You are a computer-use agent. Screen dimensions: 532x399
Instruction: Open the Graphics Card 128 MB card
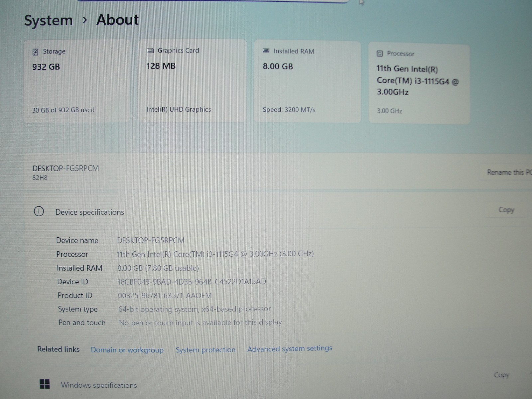(192, 81)
